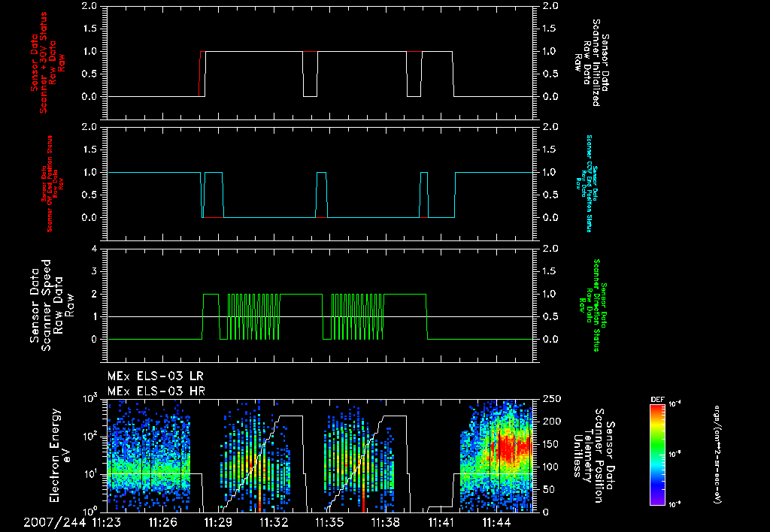Click the "Electron Energy eV" axis title
This screenshot has width=770, height=532.
[61, 455]
